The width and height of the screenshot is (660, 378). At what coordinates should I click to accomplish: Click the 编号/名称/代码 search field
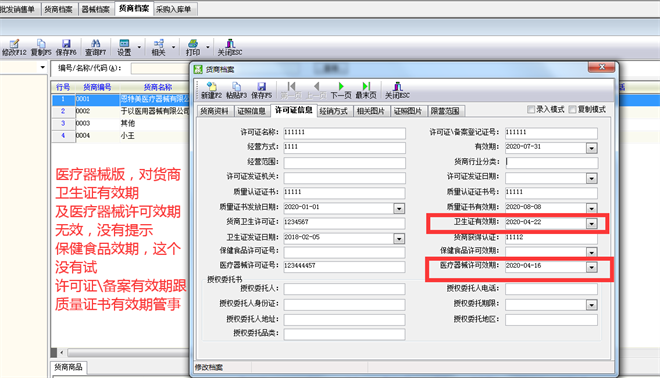[x=160, y=68]
